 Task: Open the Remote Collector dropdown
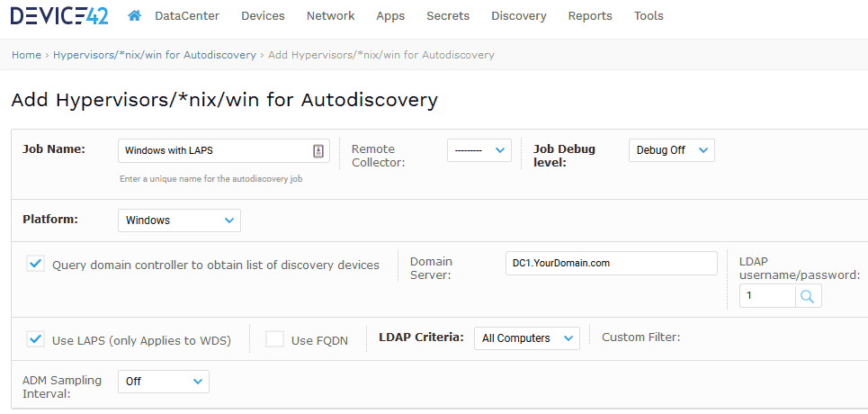[x=479, y=150]
